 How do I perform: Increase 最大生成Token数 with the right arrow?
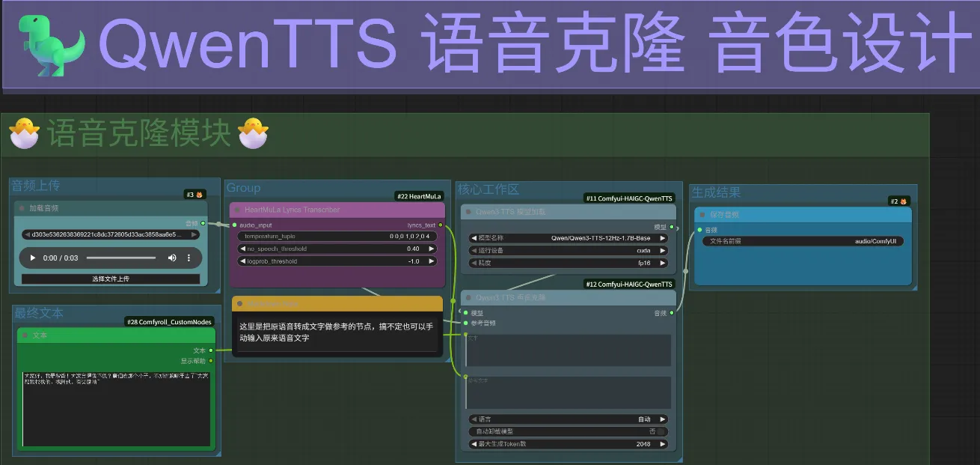pos(661,444)
